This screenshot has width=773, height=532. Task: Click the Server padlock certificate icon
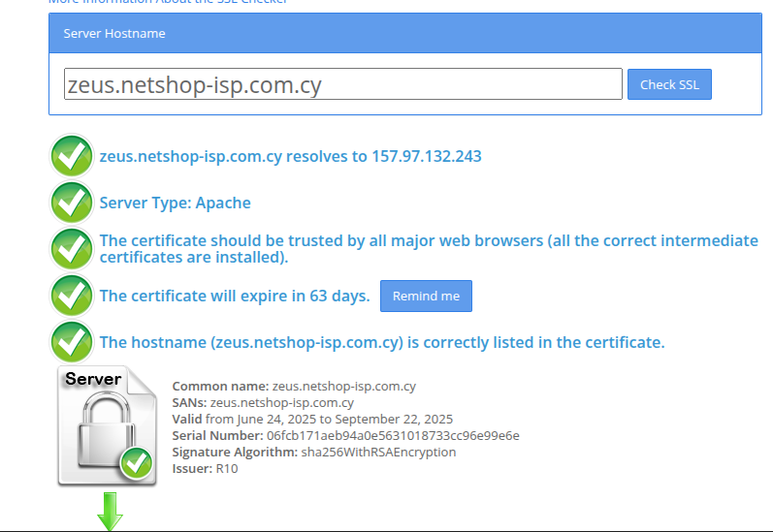[107, 426]
